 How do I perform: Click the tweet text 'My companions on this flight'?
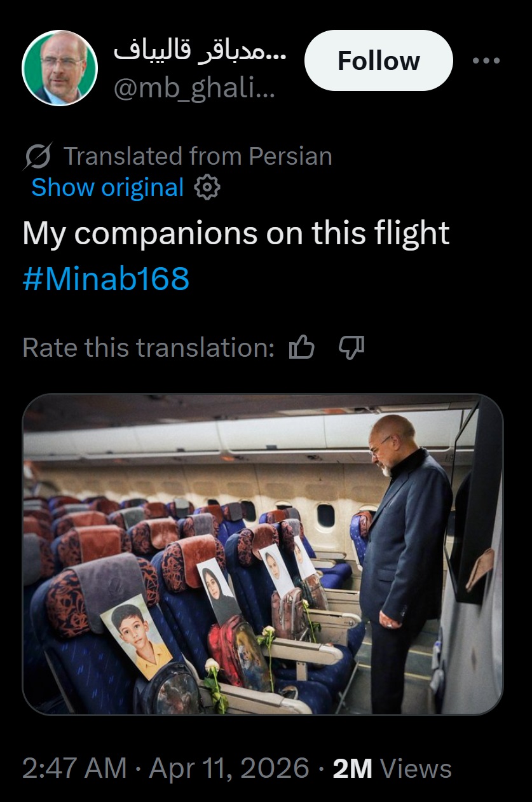pos(236,233)
